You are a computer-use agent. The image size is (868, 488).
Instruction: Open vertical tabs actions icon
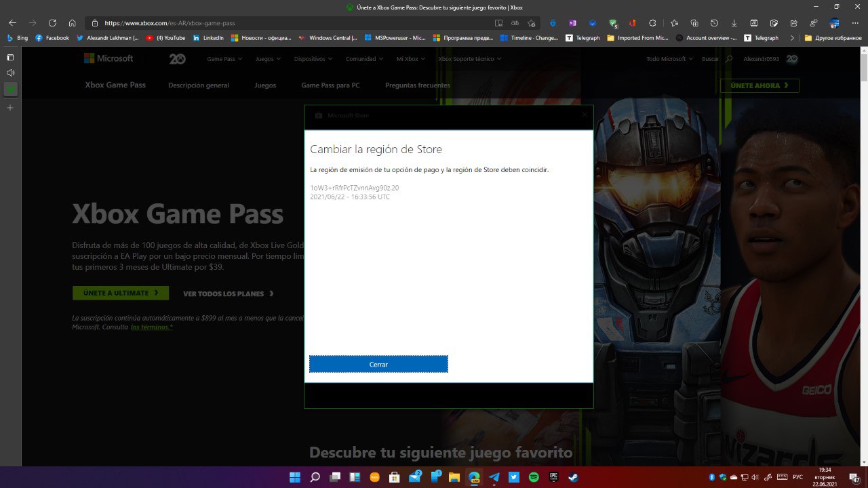[x=10, y=58]
